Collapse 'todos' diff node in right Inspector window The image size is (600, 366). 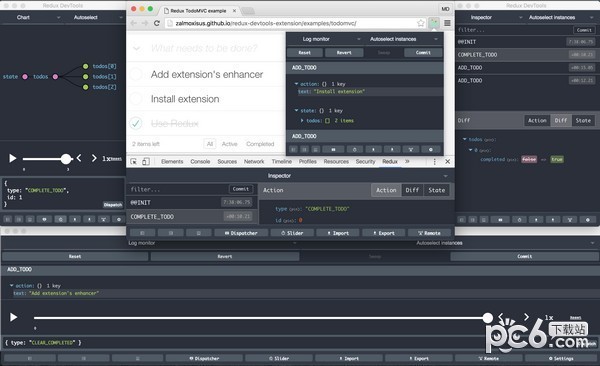point(465,139)
